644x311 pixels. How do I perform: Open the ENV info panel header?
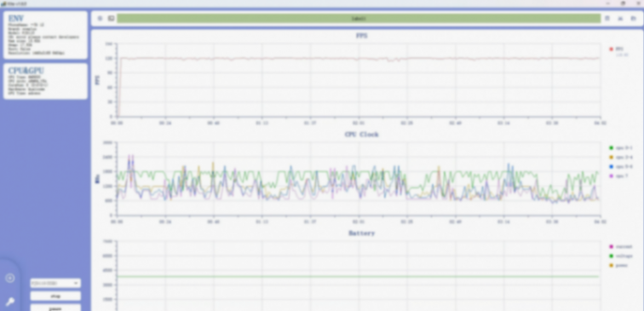tap(15, 19)
